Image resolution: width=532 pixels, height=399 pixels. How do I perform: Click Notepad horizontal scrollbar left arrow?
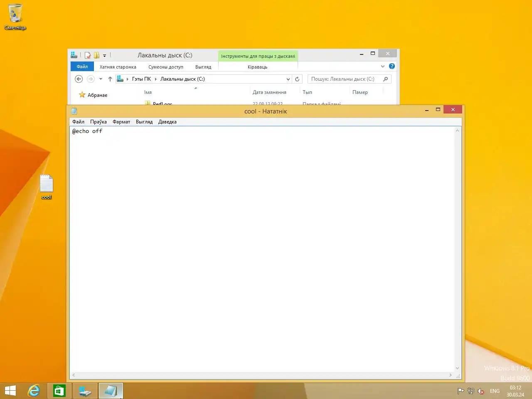tap(74, 375)
